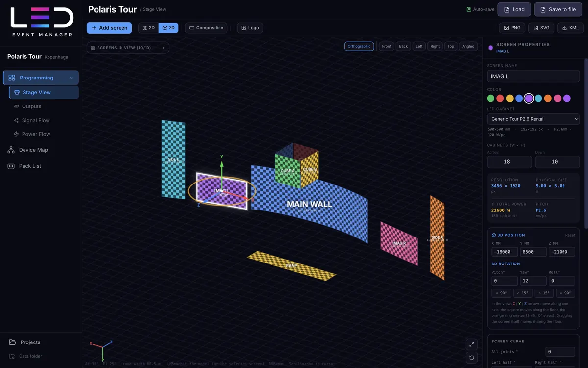Set camera to Left view
588x368 pixels.
point(419,46)
